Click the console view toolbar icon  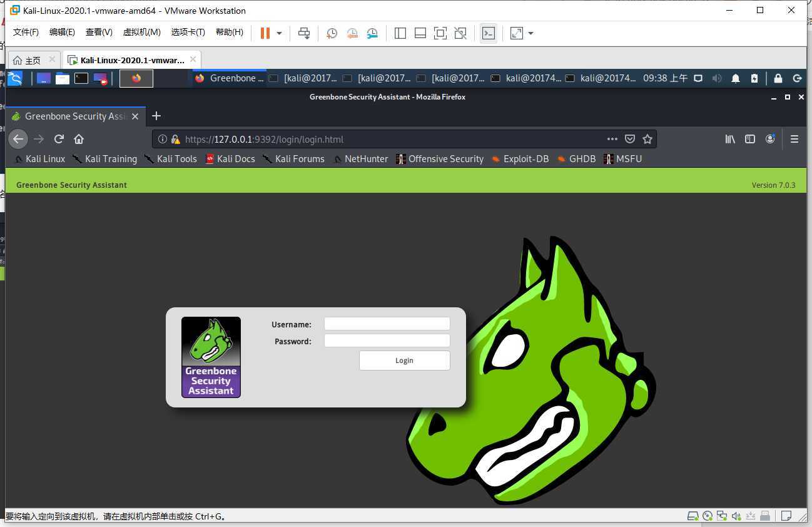click(489, 33)
